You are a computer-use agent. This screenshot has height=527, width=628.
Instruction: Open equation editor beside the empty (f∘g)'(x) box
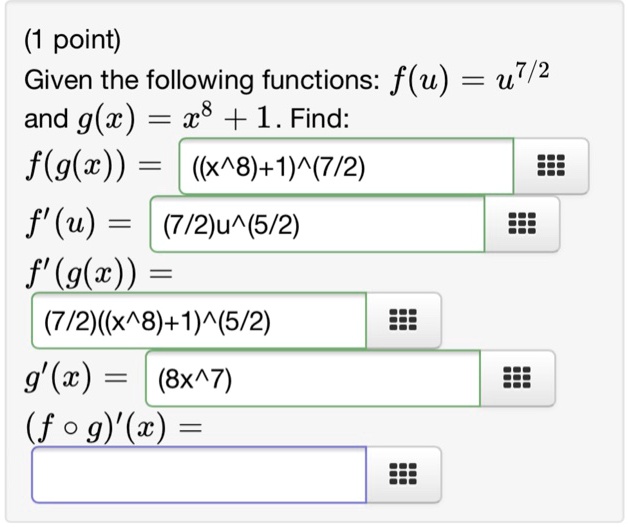tap(403, 475)
